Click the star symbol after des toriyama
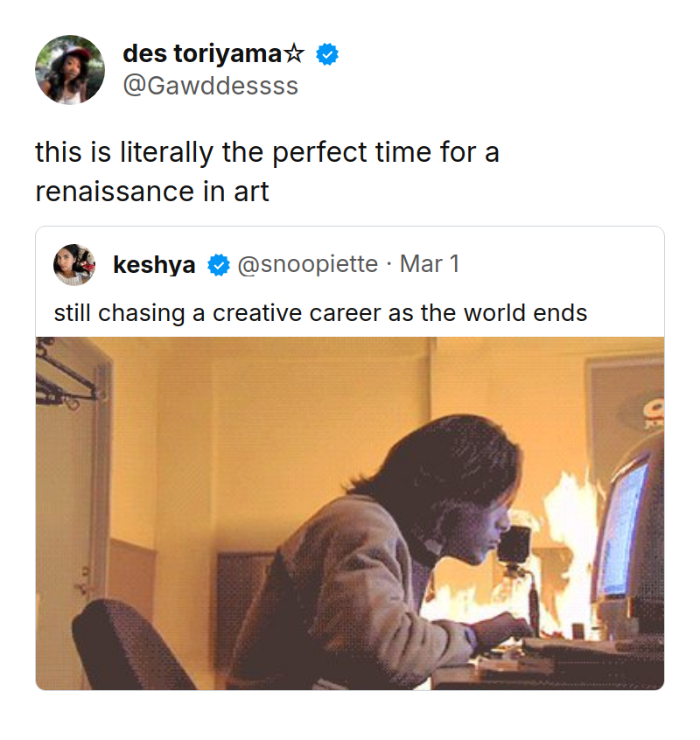This screenshot has width=700, height=740. (295, 54)
